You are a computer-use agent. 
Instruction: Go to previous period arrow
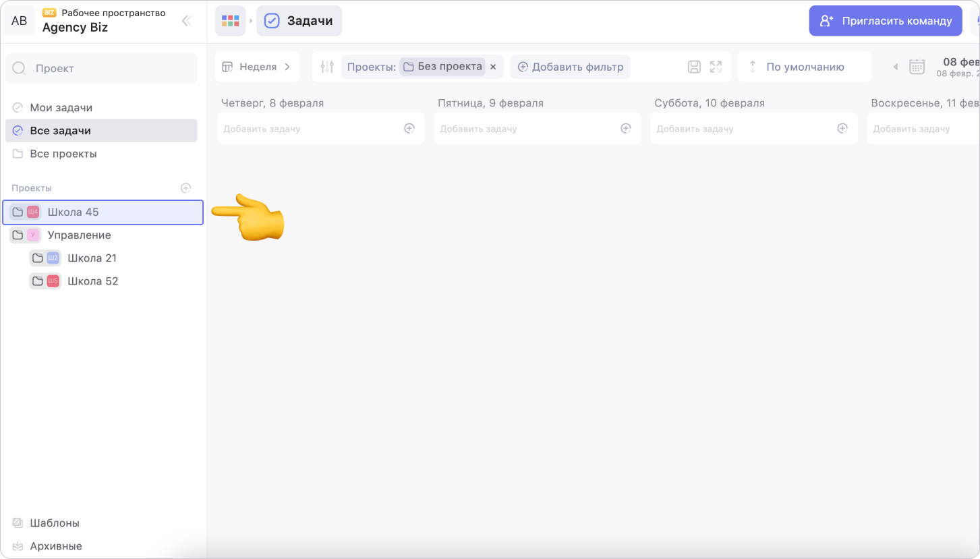pyautogui.click(x=896, y=67)
